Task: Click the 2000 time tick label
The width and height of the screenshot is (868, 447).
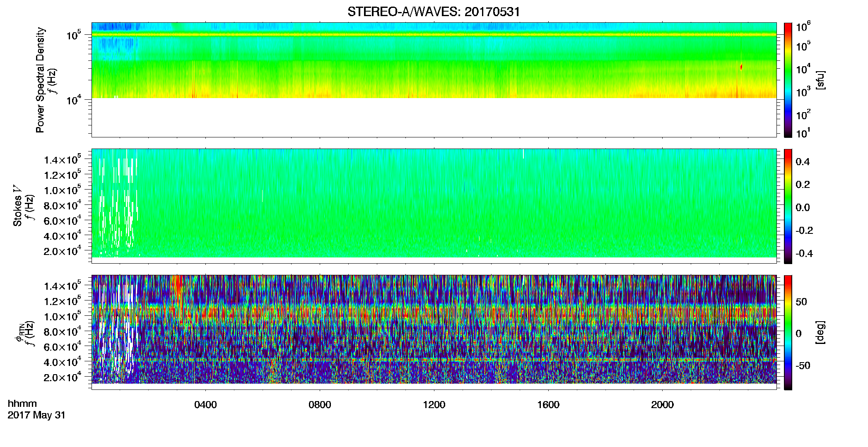Action: tap(662, 405)
